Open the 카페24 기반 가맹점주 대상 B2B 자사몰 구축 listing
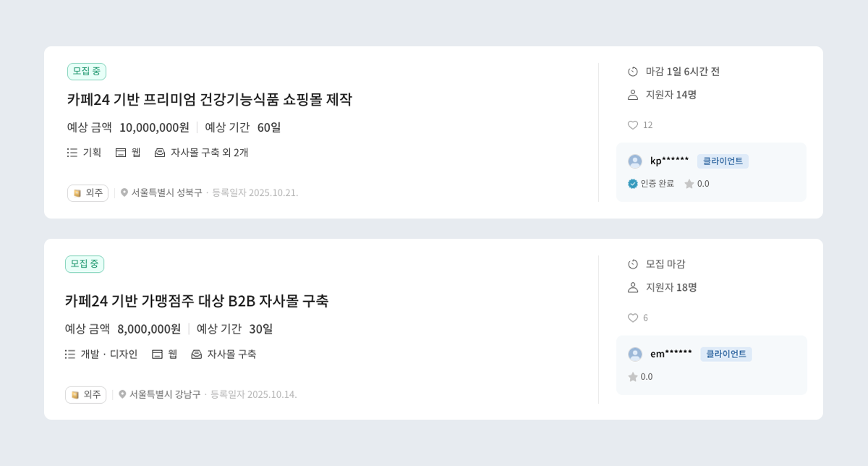The height and width of the screenshot is (466, 868). 196,301
